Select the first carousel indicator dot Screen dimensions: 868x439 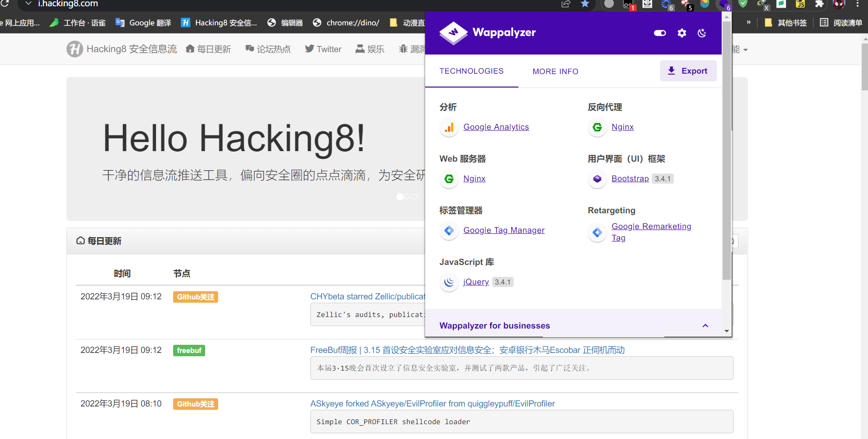(x=400, y=197)
